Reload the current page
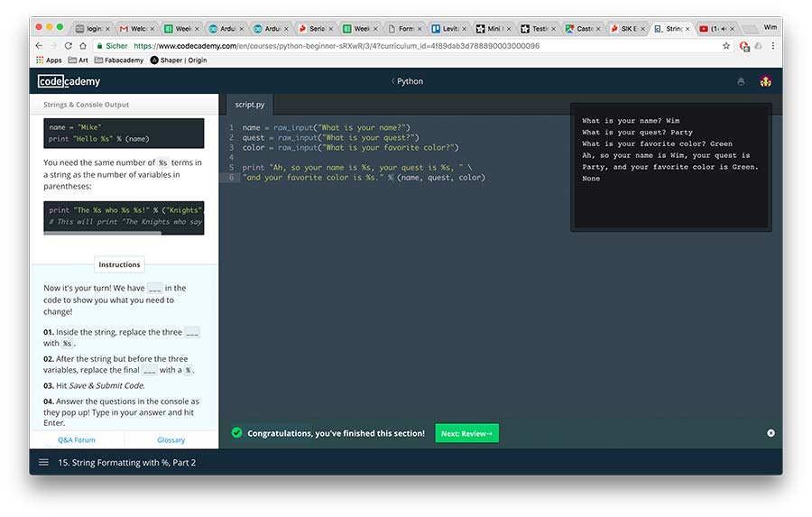This screenshot has height=517, width=812. [68, 46]
